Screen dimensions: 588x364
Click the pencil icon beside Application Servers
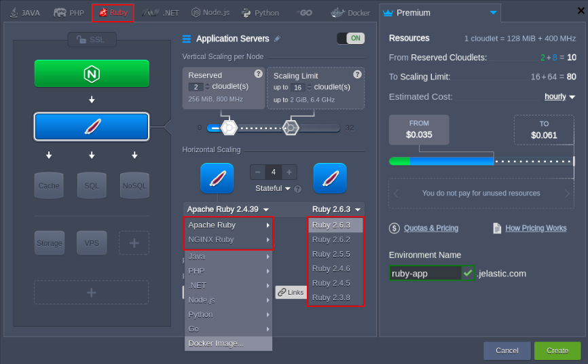[277, 39]
